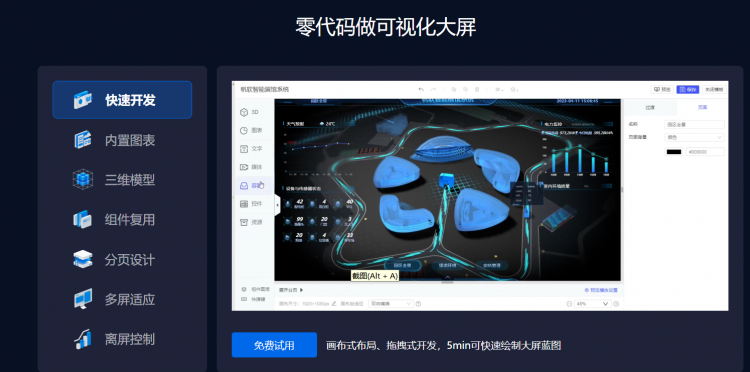This screenshot has width=750, height=372.
Task: Click the up chevron at canvas bottom
Action: (447, 277)
